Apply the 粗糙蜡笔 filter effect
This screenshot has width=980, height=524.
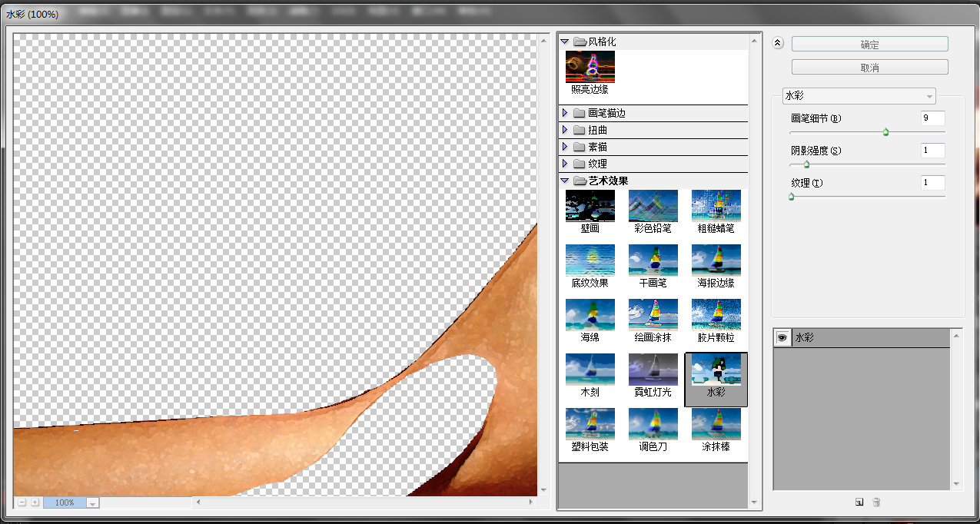pyautogui.click(x=716, y=206)
